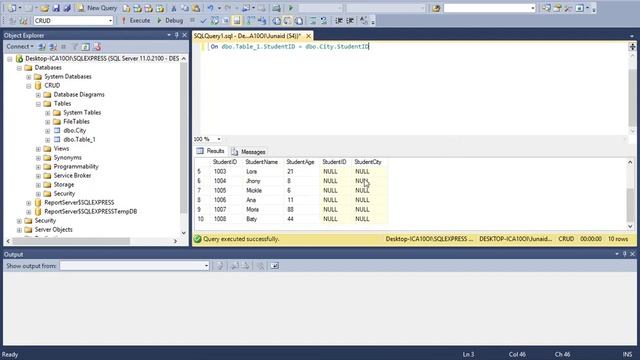The width and height of the screenshot is (640, 360).
Task: Uncomment the selected lines
Action: pos(324,20)
